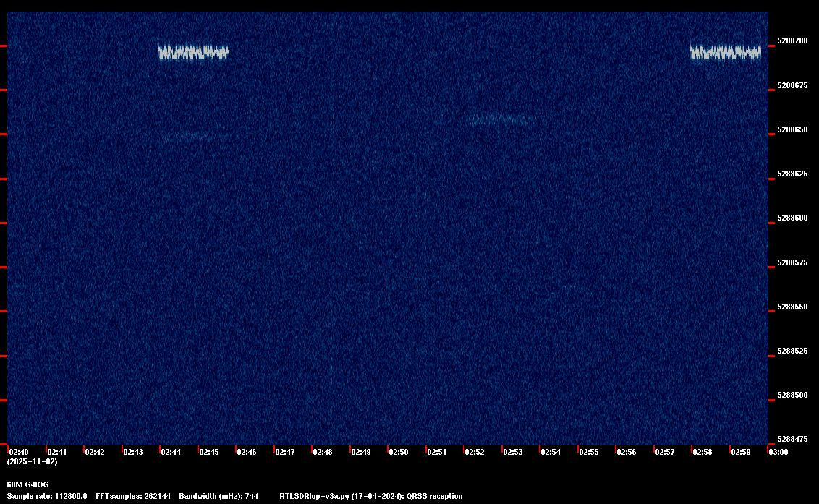This screenshot has width=819, height=504.
Task: Click the 02:59 time label
Action: click(741, 452)
